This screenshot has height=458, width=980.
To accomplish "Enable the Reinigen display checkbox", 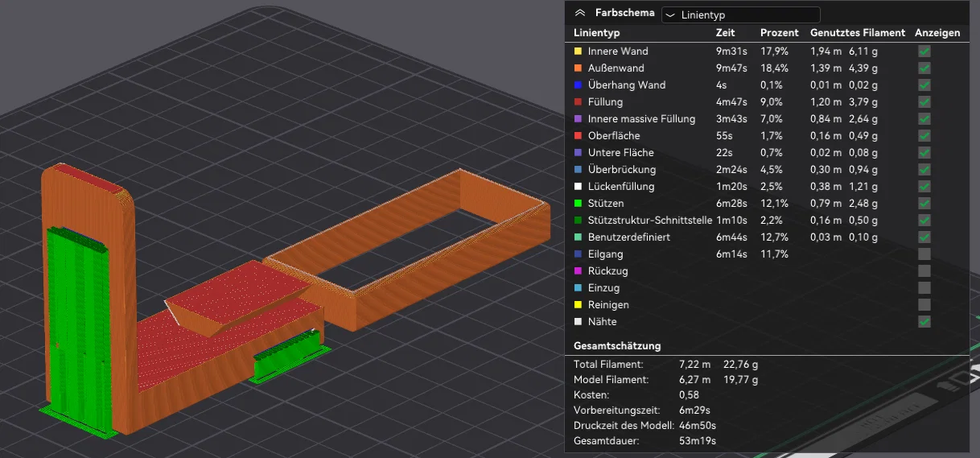I will coord(924,304).
